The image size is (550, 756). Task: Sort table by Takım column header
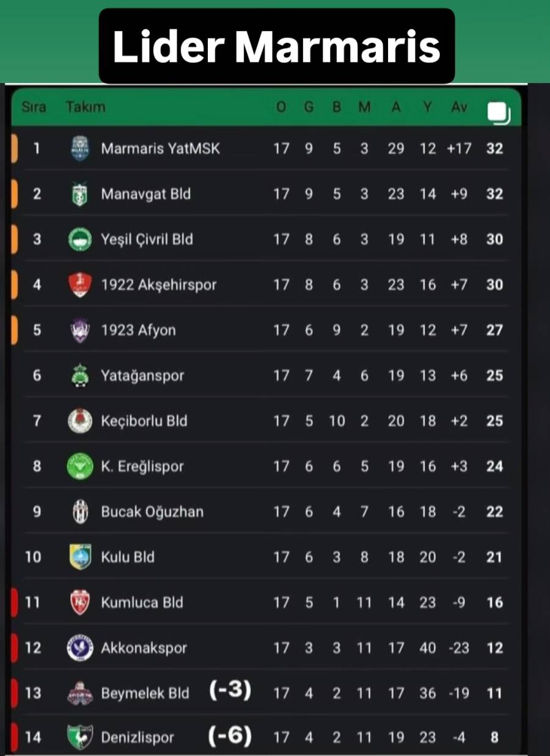click(x=86, y=107)
